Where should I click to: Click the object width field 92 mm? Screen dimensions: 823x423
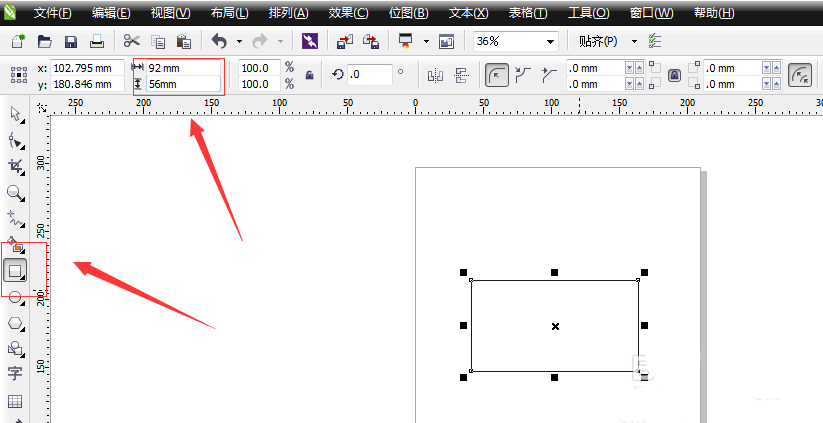(x=184, y=68)
